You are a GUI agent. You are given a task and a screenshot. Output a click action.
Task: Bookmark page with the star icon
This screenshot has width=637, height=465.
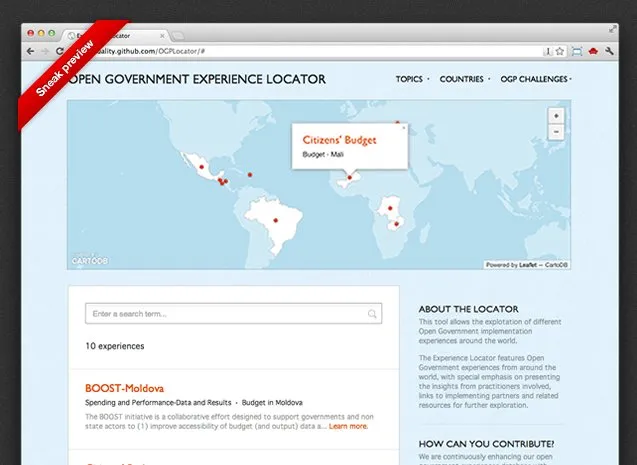click(x=560, y=51)
